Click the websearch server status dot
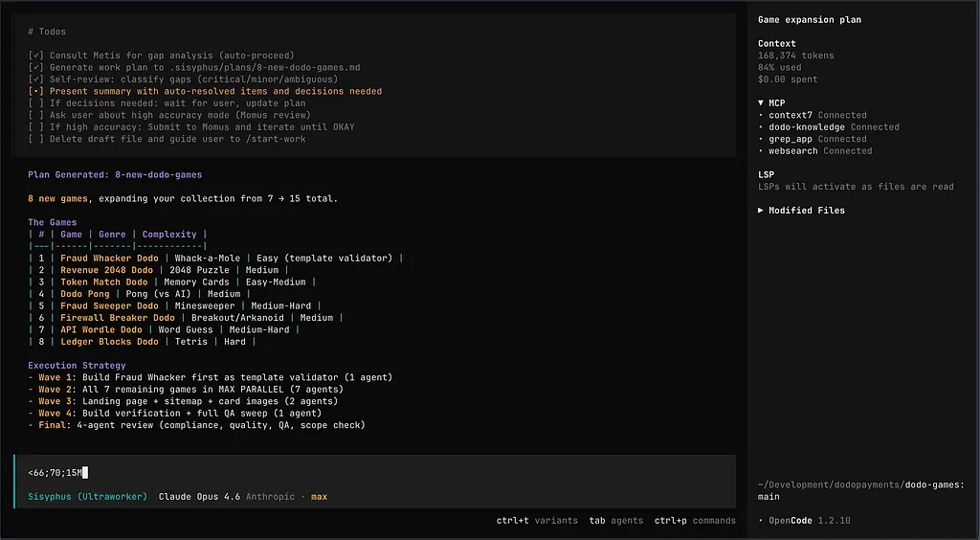980x540 pixels. click(761, 151)
